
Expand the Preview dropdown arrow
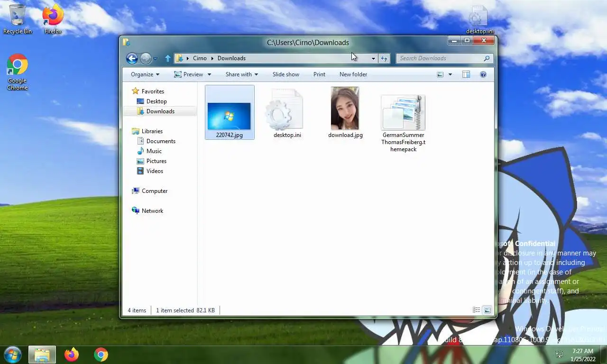click(x=209, y=74)
